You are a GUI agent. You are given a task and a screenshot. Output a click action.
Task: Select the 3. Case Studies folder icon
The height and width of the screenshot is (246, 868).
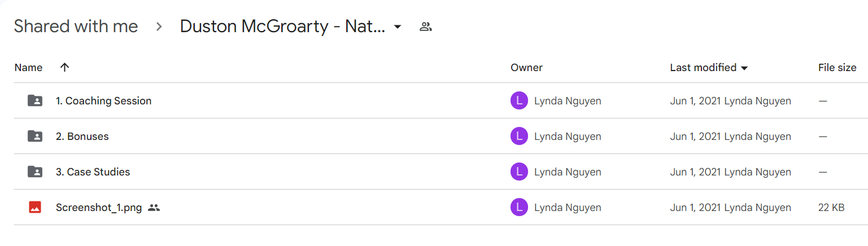(x=35, y=172)
